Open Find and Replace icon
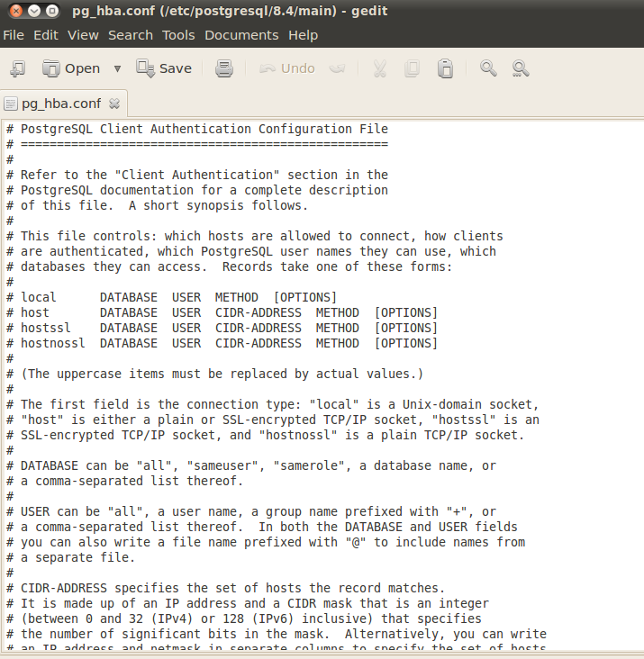The height and width of the screenshot is (659, 644). tap(521, 68)
